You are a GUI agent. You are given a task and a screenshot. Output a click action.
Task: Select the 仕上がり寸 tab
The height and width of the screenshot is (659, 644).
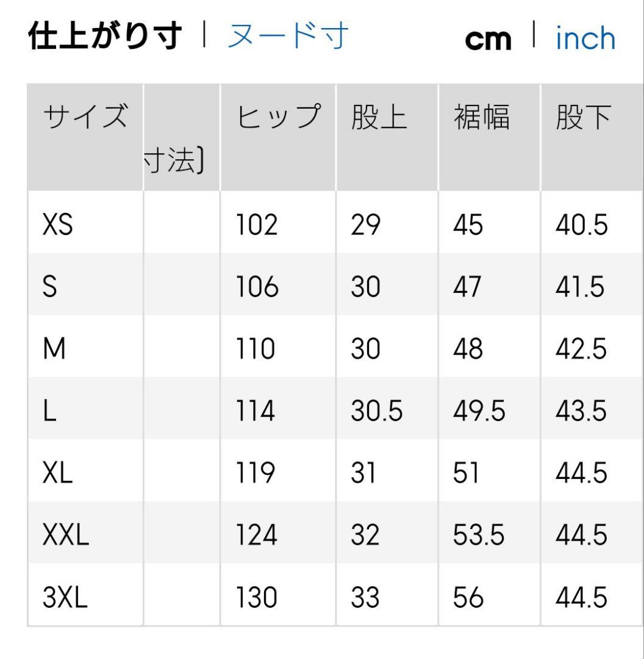tap(105, 37)
